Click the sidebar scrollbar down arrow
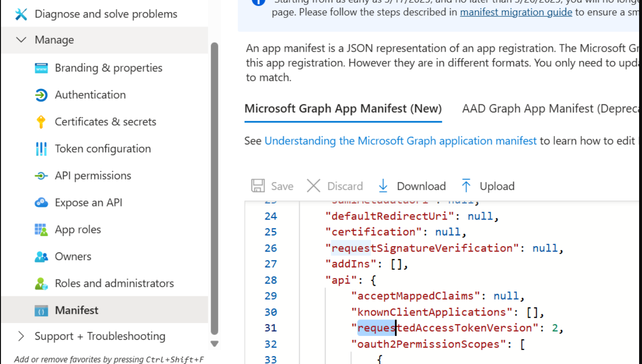The image size is (642, 364). point(215,344)
